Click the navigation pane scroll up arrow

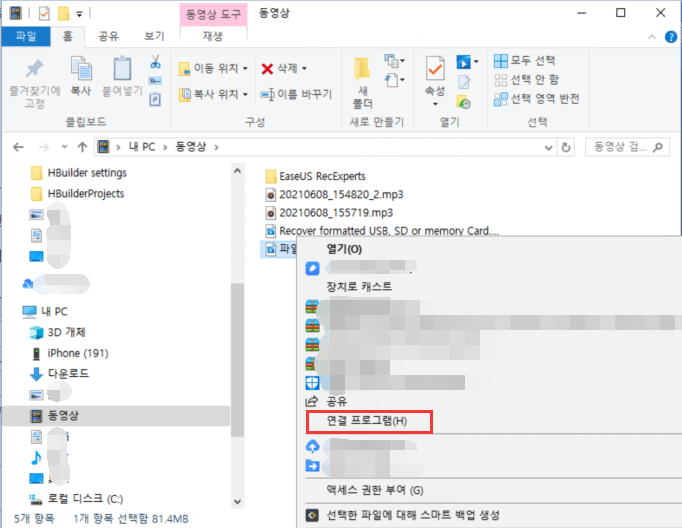click(237, 171)
